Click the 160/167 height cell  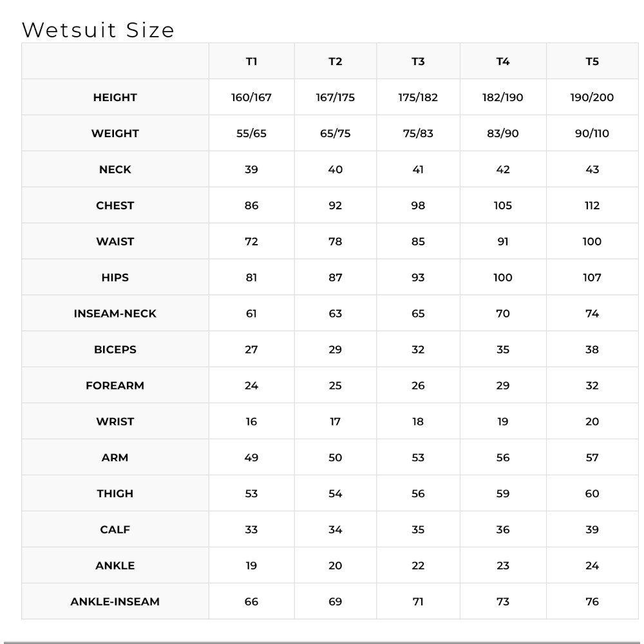coord(251,97)
